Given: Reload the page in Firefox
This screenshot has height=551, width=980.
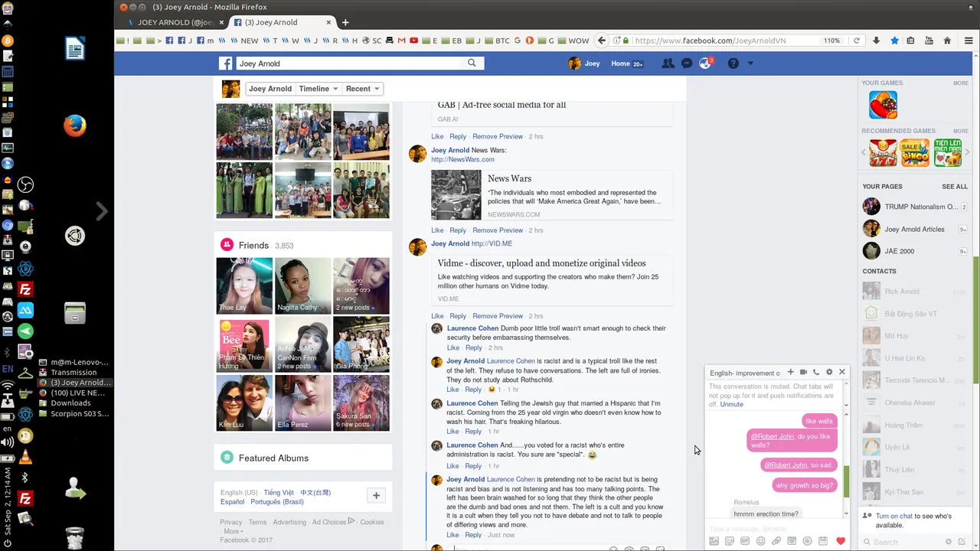Looking at the screenshot, I should click(x=857, y=41).
